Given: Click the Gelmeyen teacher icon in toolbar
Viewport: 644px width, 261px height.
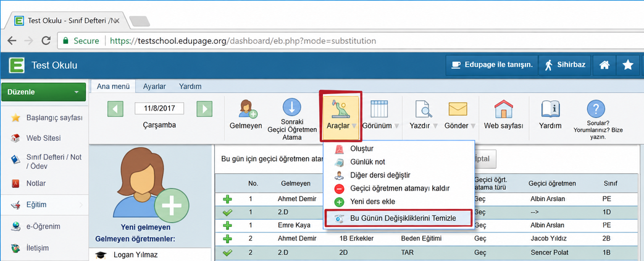Looking at the screenshot, I should (x=248, y=109).
